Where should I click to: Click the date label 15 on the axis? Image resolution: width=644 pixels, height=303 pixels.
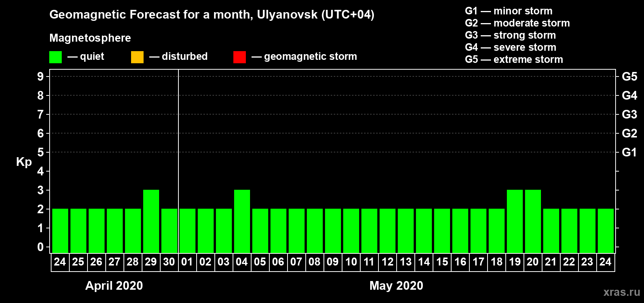point(442,262)
